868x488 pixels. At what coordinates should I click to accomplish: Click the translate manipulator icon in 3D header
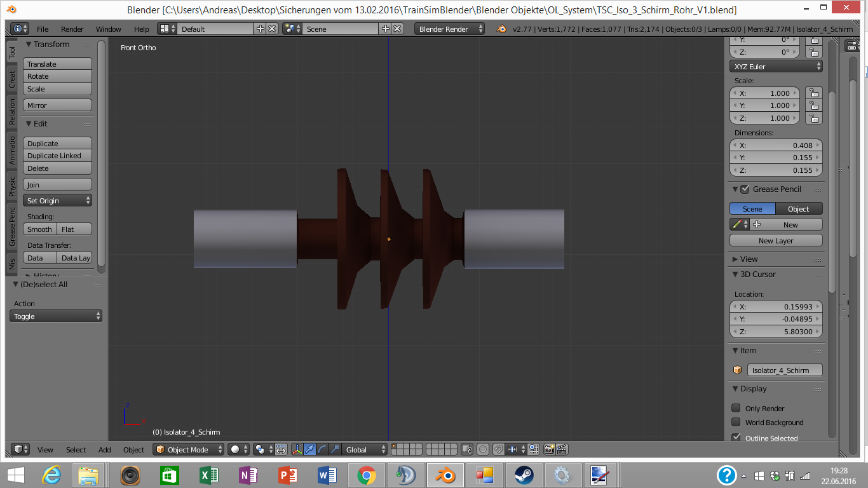[x=309, y=449]
